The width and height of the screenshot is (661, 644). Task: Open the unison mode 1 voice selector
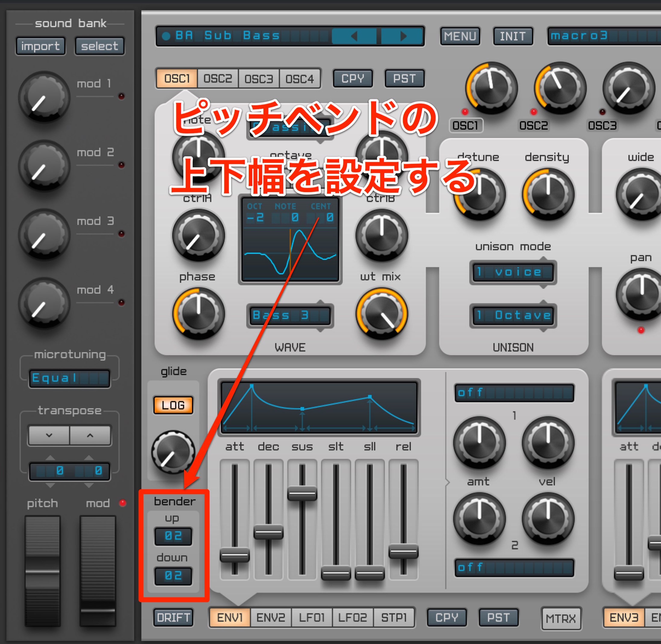tap(513, 272)
